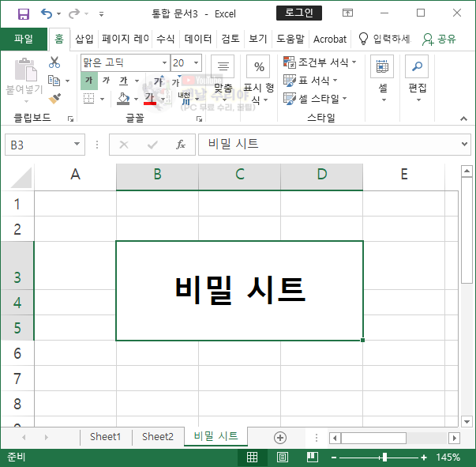The image size is (476, 467).
Task: Open the Name Box dropdown
Action: (x=77, y=144)
